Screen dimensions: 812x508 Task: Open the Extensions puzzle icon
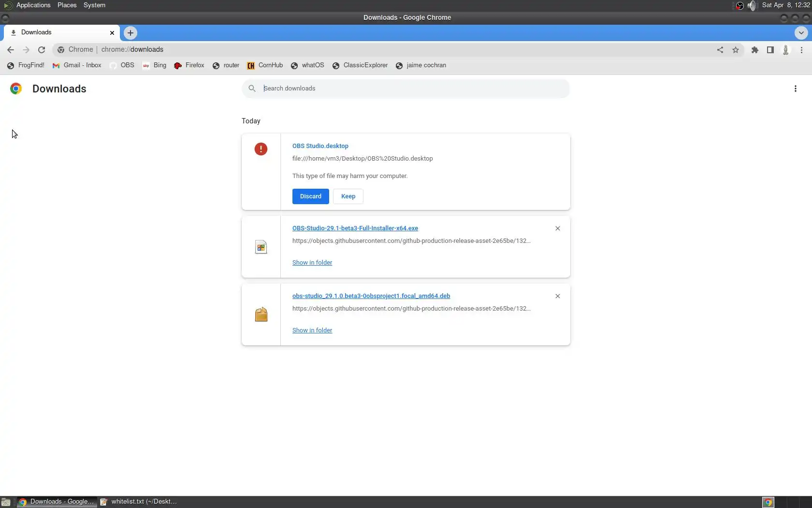[755, 50]
